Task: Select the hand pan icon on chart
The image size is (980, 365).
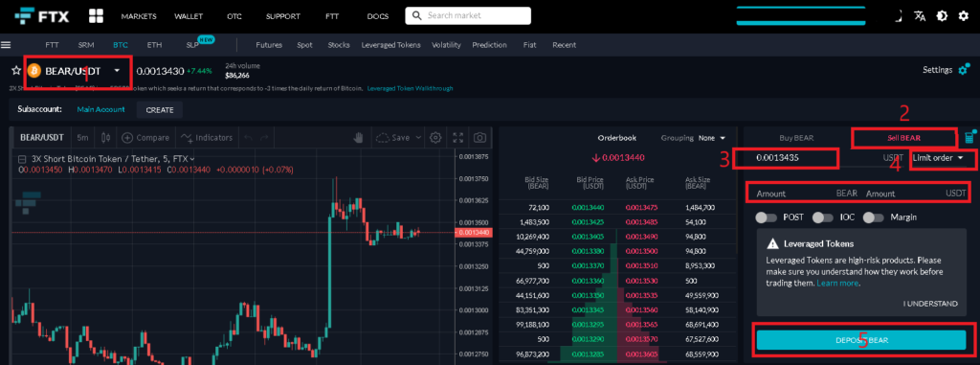Action: tap(359, 138)
